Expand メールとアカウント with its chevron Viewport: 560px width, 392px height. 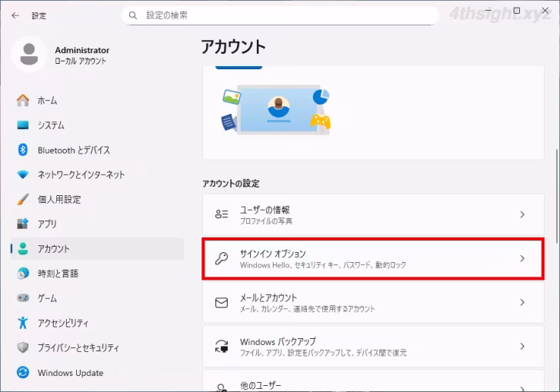(x=522, y=302)
